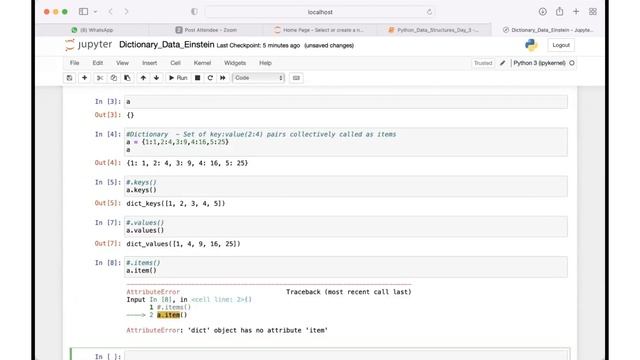
Task: Toggle the Safari sidebar icon
Action: 83,11
